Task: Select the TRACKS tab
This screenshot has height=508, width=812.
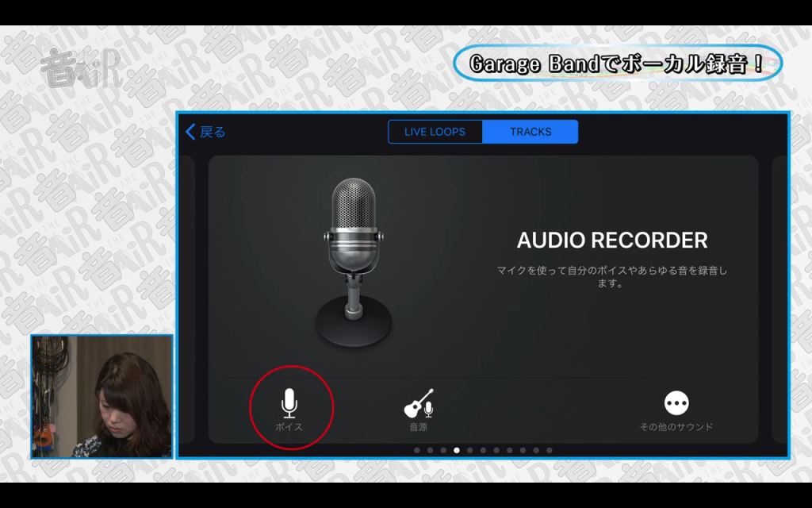Action: [530, 132]
